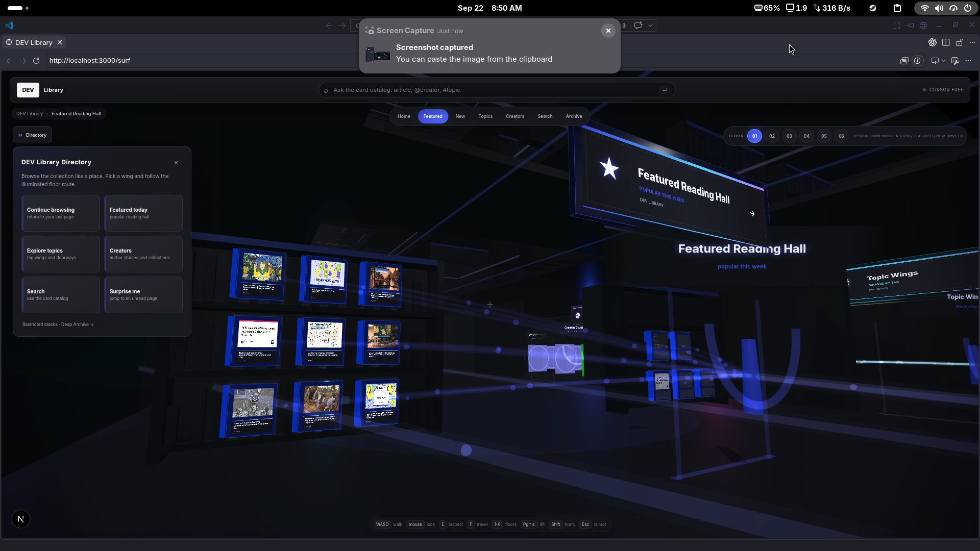Click the open in new window icon
Image resolution: width=980 pixels, height=551 pixels.
click(x=904, y=61)
